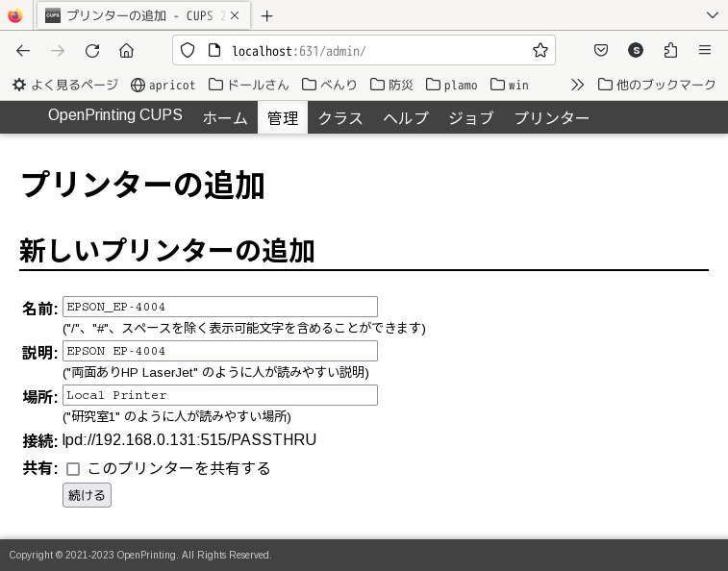
Task: Open the Firefox hamburger application menu
Action: tap(705, 50)
